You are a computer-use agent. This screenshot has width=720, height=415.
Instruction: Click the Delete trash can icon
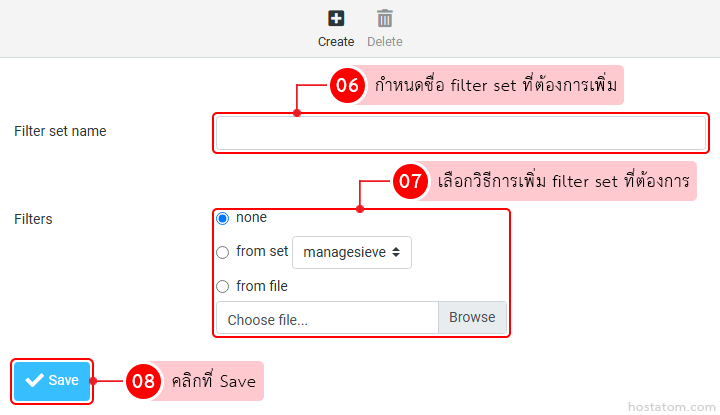tap(385, 18)
